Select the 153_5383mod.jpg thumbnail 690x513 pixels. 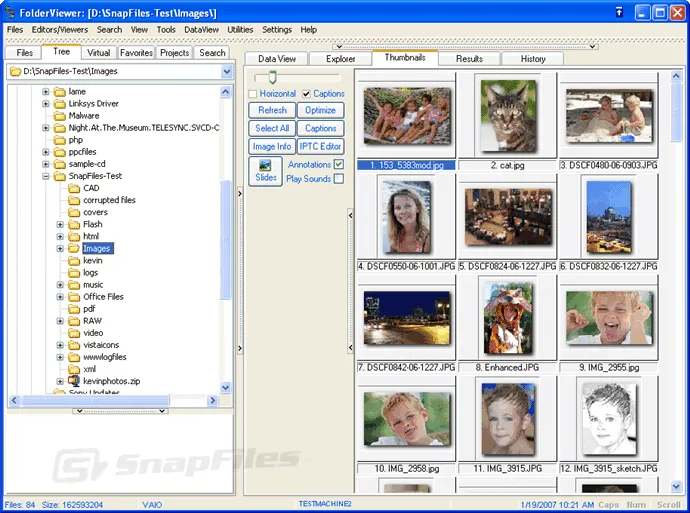[x=407, y=116]
